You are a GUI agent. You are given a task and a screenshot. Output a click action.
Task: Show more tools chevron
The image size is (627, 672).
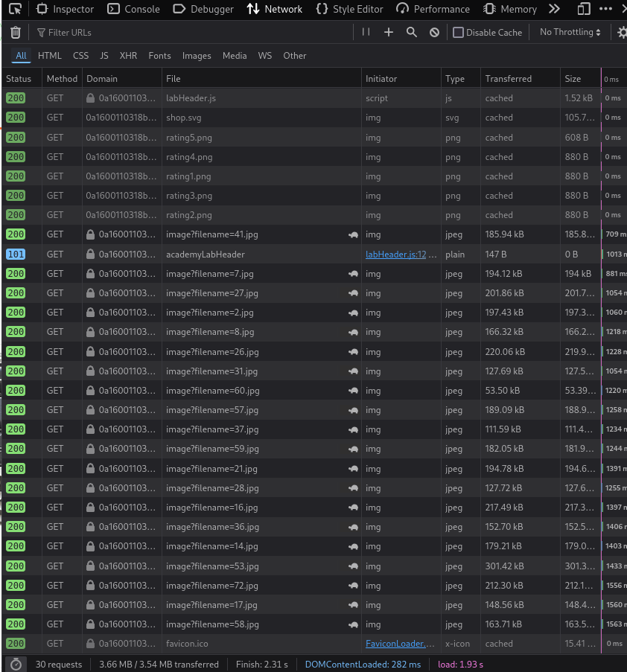point(554,9)
